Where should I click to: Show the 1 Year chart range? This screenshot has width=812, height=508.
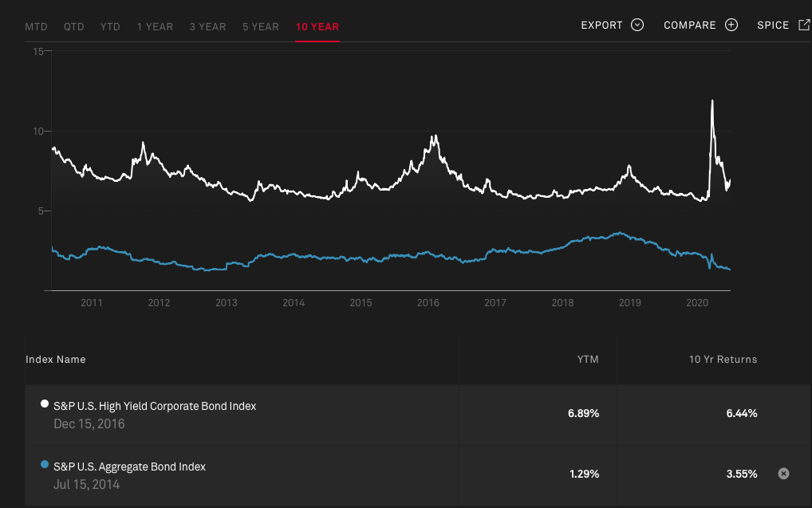pyautogui.click(x=155, y=27)
